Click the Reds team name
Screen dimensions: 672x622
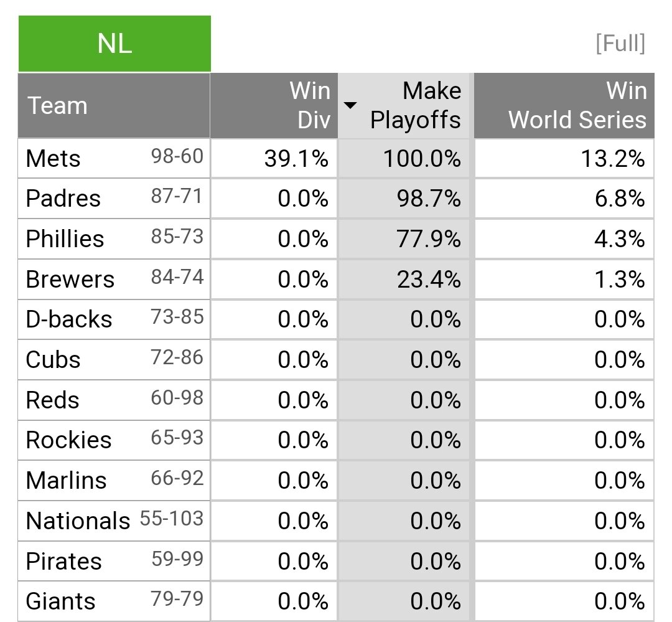coord(52,400)
